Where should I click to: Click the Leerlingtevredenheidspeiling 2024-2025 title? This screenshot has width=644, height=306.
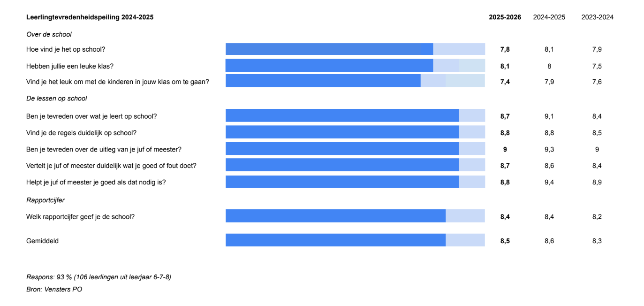90,17
